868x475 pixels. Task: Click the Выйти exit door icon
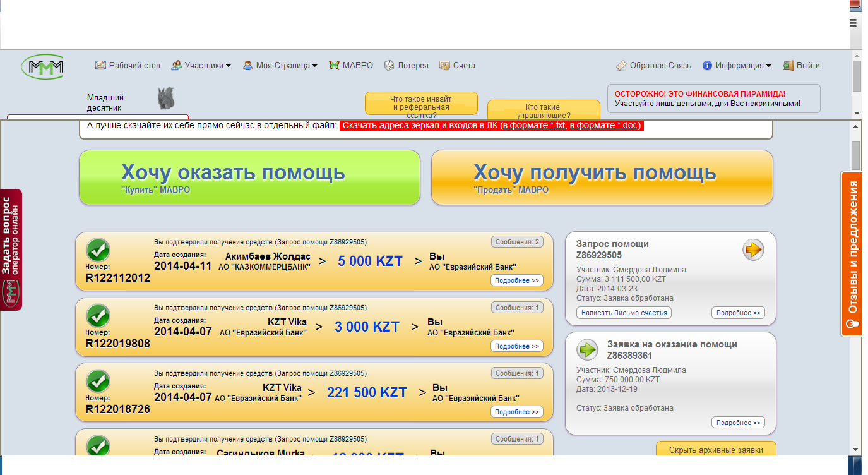point(788,65)
